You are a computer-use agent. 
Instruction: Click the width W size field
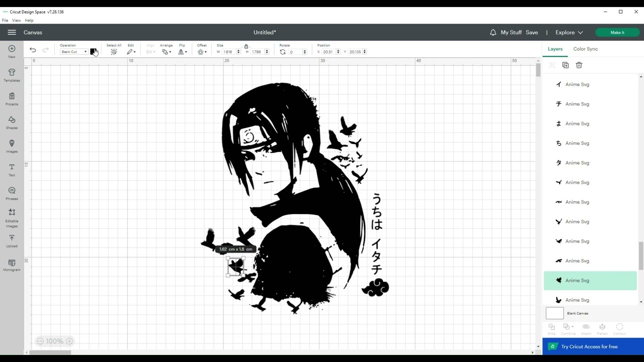[x=228, y=52]
